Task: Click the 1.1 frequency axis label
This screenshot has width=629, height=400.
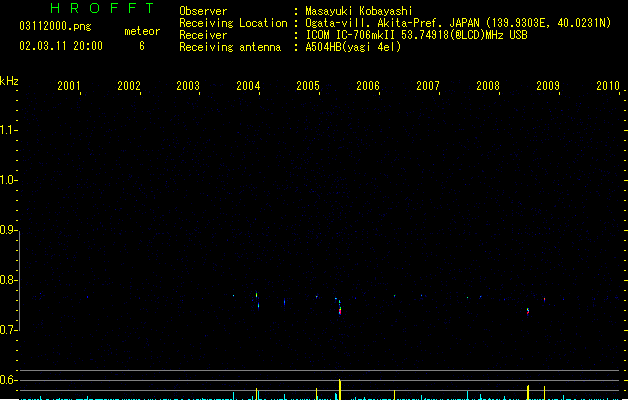Action: point(7,130)
